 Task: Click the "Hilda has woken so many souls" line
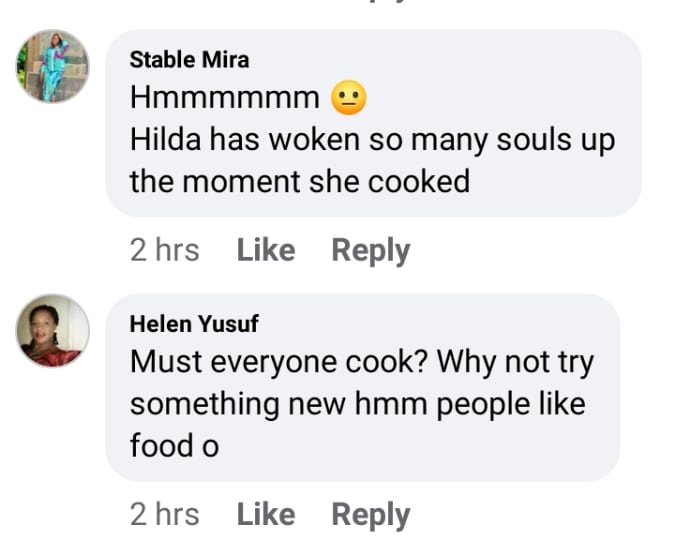[x=371, y=140]
